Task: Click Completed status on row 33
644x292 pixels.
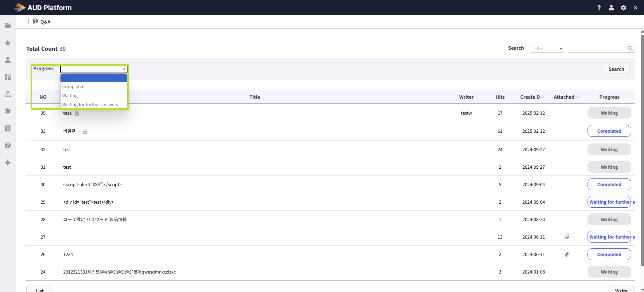Action: pos(609,131)
